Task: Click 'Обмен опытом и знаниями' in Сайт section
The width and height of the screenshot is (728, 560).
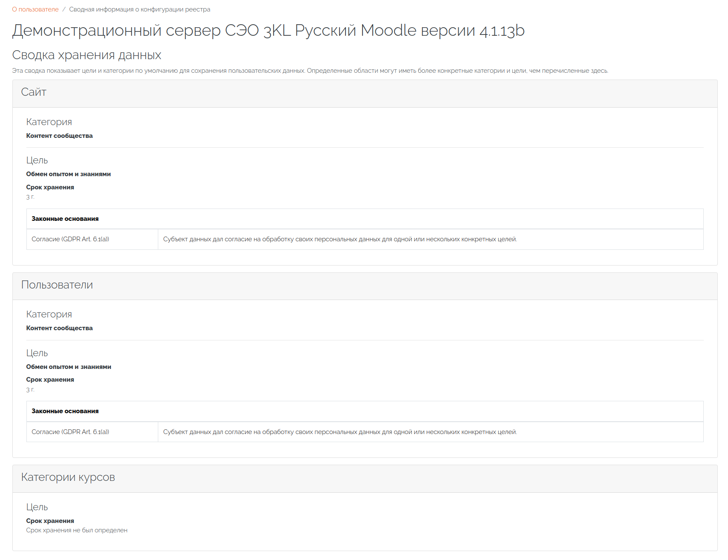Action: click(69, 174)
